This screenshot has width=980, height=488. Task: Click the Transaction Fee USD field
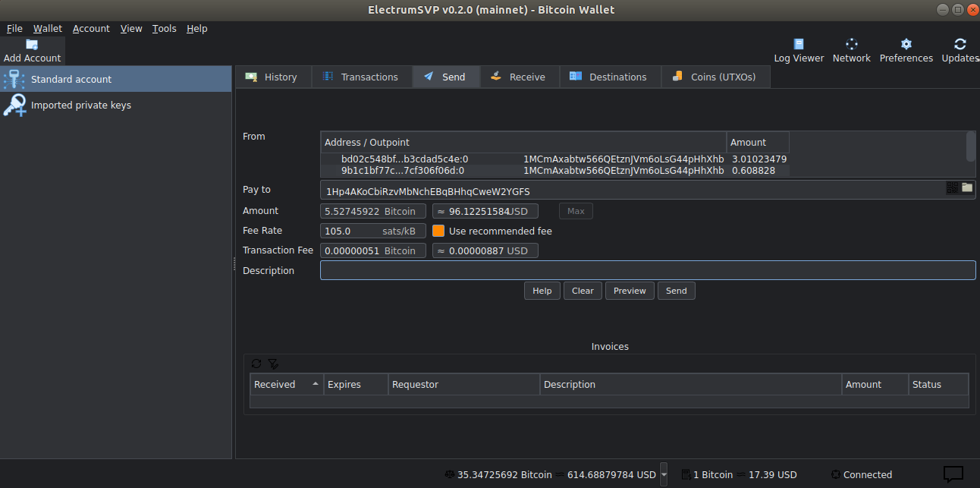point(485,250)
